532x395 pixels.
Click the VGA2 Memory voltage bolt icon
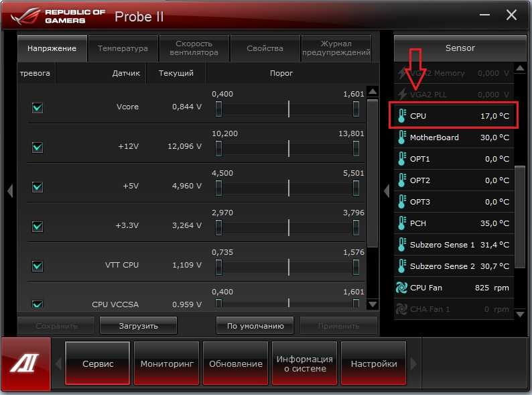tap(403, 73)
